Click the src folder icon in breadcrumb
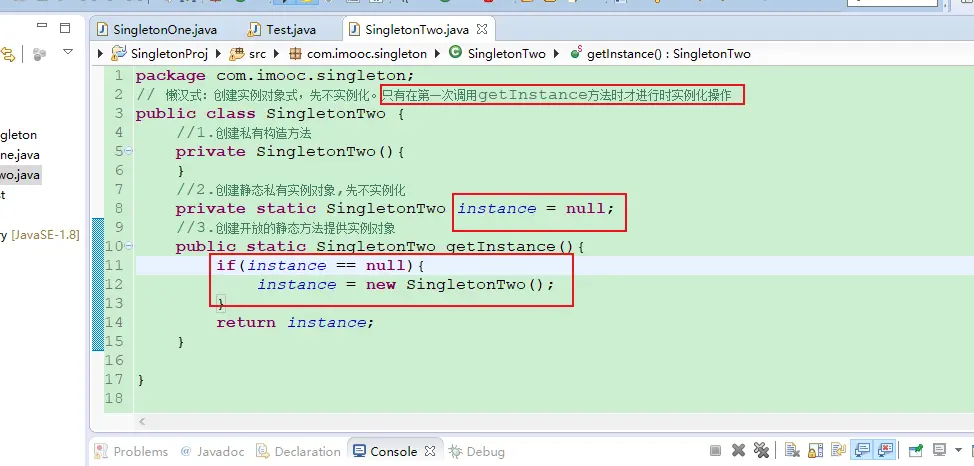974x466 pixels. (237, 53)
